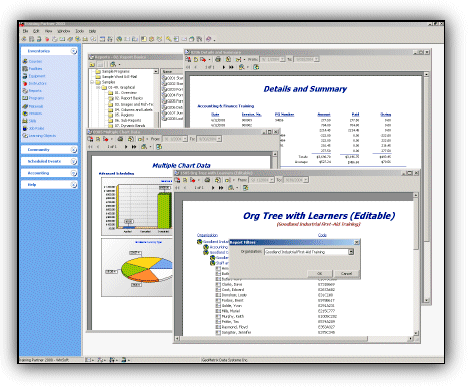Expand the Community sidebar panel
This screenshot has width=469, height=387.
coord(74,150)
